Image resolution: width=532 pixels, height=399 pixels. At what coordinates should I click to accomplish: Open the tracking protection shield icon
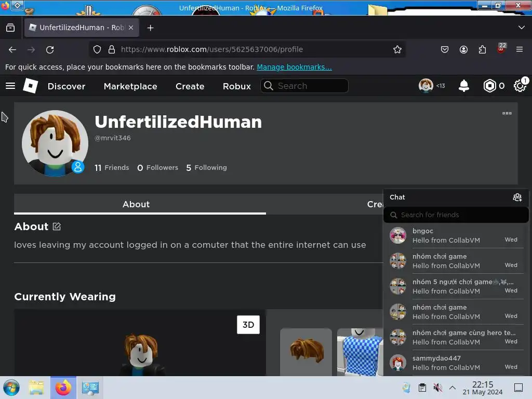[97, 49]
